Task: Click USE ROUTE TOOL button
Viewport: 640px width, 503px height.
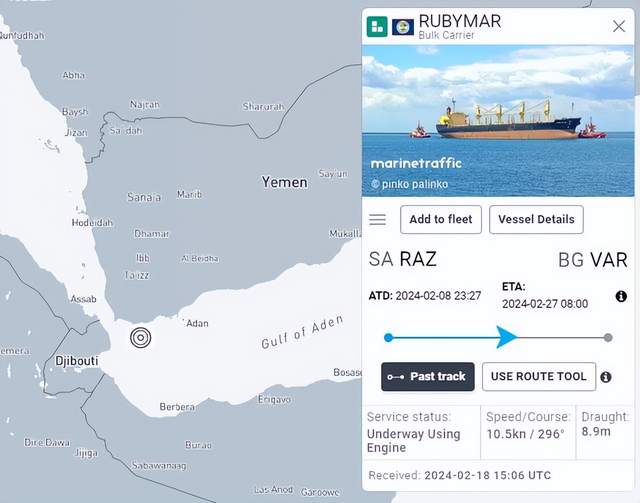Action: (539, 377)
